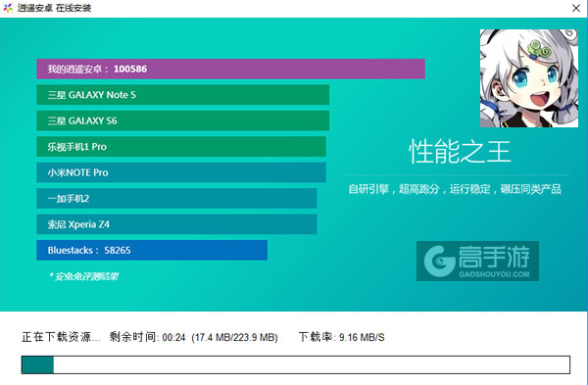
Task: Click the 安兔兔评测结果 footnote
Action: (84, 276)
